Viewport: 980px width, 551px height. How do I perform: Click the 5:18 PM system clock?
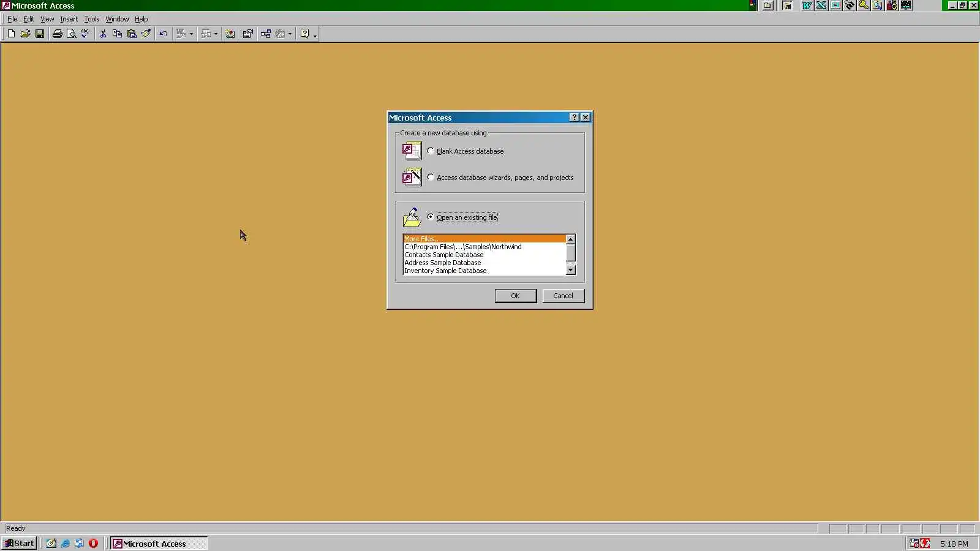pyautogui.click(x=954, y=544)
